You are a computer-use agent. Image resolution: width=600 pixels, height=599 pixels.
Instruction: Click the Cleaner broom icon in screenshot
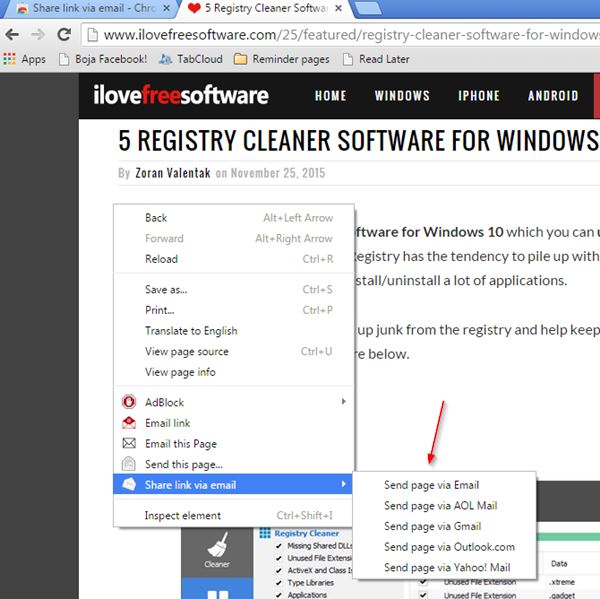(x=218, y=545)
